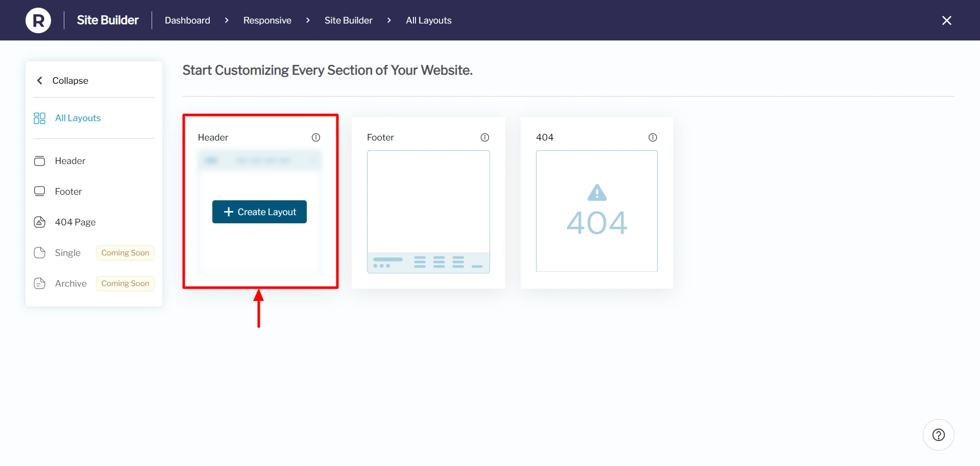
Task: Open the Header sidebar item
Action: 70,161
